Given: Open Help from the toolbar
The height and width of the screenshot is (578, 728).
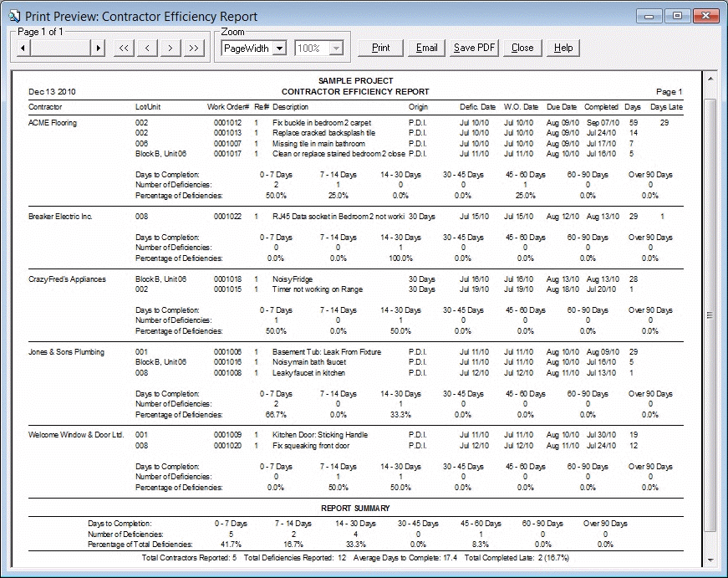Looking at the screenshot, I should [563, 48].
